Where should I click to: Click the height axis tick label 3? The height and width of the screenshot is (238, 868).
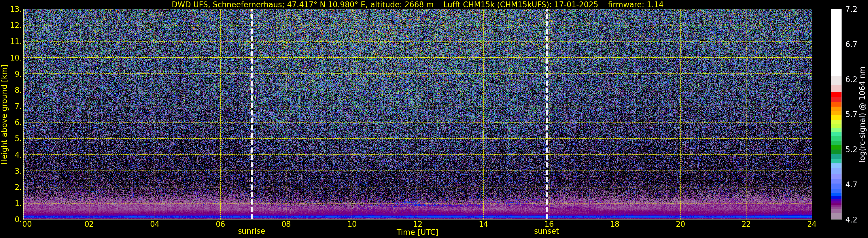pos(18,171)
